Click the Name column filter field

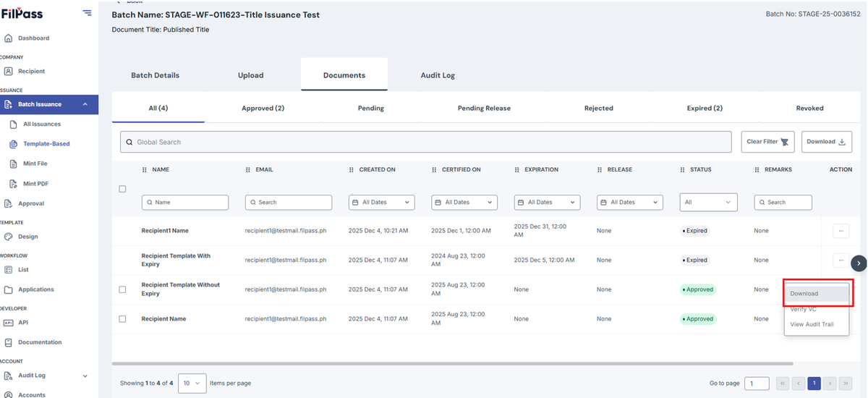click(185, 203)
